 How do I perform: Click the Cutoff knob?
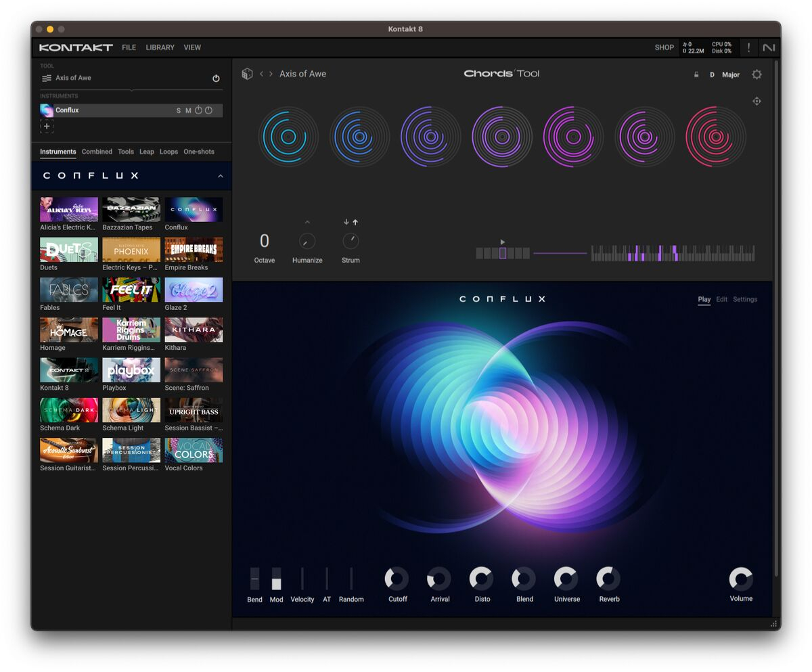[397, 579]
